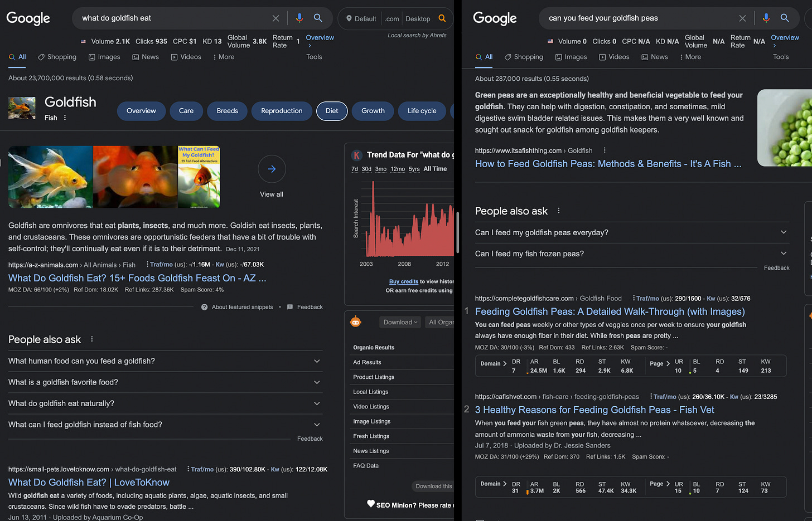The height and width of the screenshot is (521, 812).
Task: Click blue search magnifier in right window
Action: (x=785, y=18)
